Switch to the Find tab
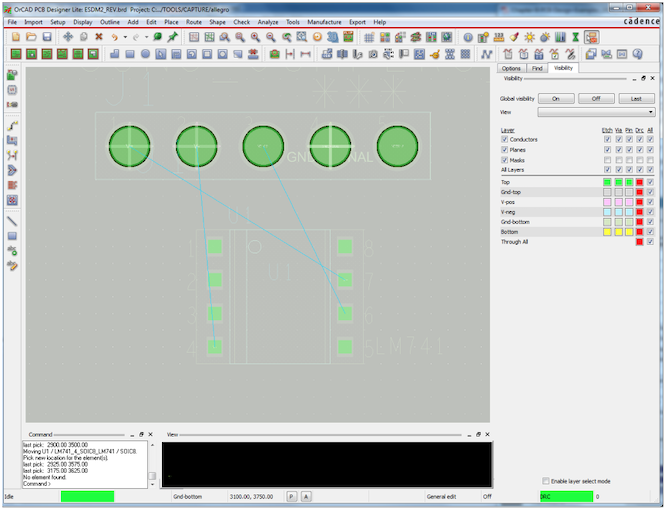This screenshot has height=509, width=665. coord(537,68)
